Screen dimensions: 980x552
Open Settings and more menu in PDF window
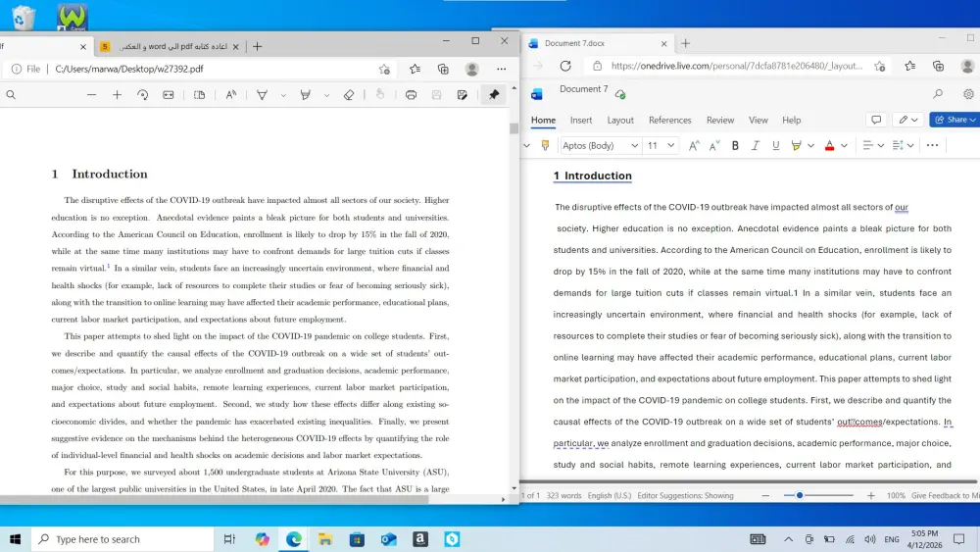click(501, 70)
